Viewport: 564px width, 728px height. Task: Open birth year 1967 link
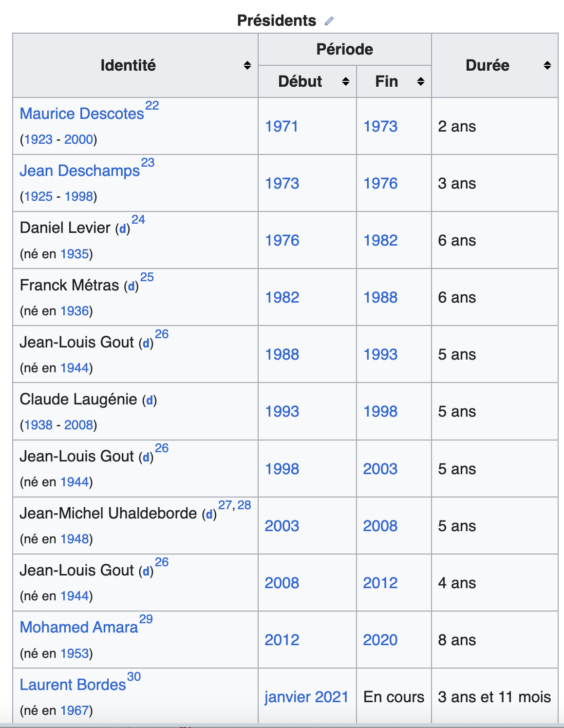[75, 710]
